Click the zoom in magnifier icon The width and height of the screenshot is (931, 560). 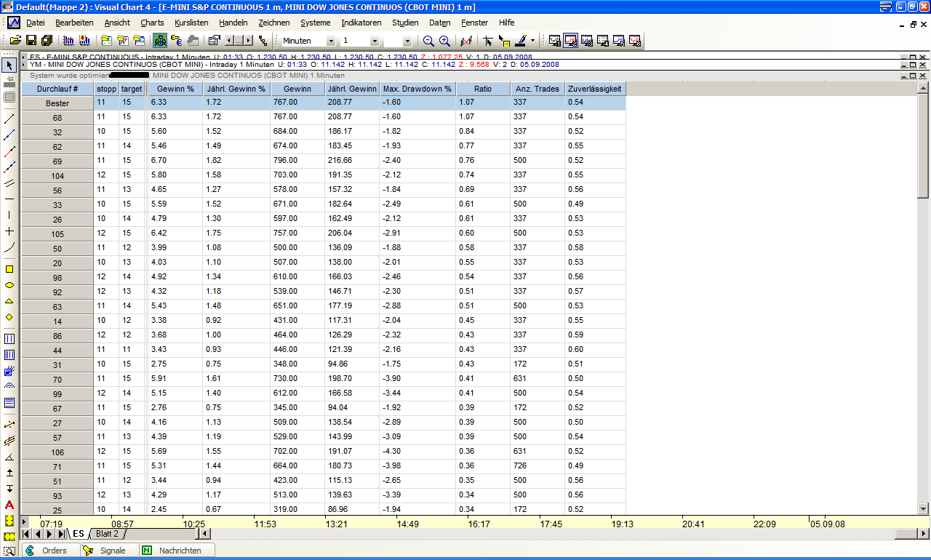point(444,41)
